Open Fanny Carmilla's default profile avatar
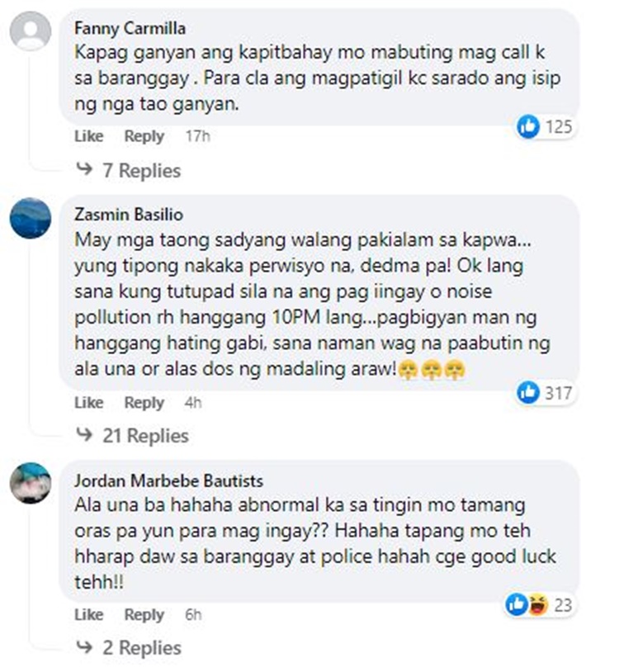The height and width of the screenshot is (672, 619). (x=31, y=31)
